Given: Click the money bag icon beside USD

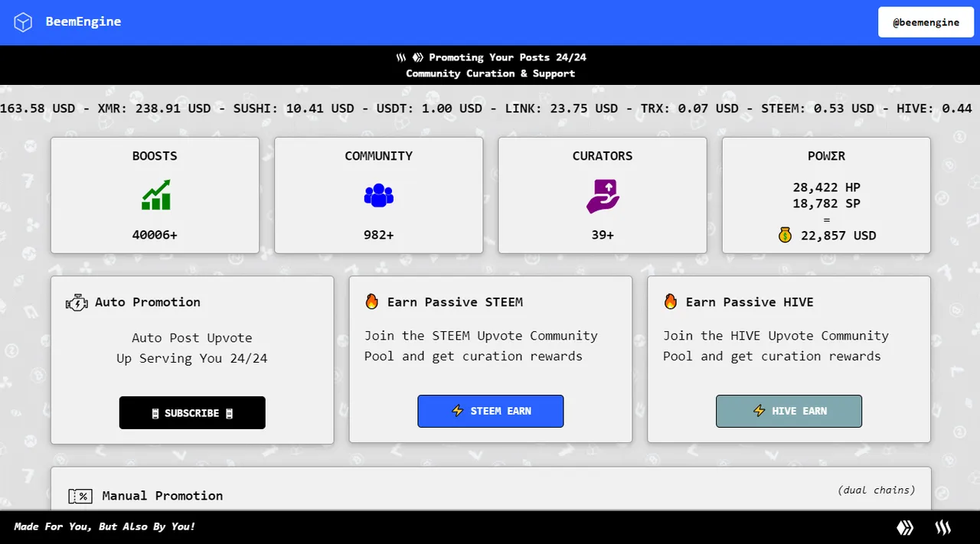Looking at the screenshot, I should 785,236.
